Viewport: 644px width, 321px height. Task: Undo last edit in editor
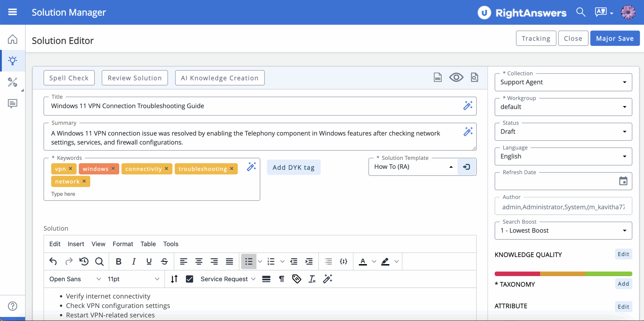click(53, 262)
